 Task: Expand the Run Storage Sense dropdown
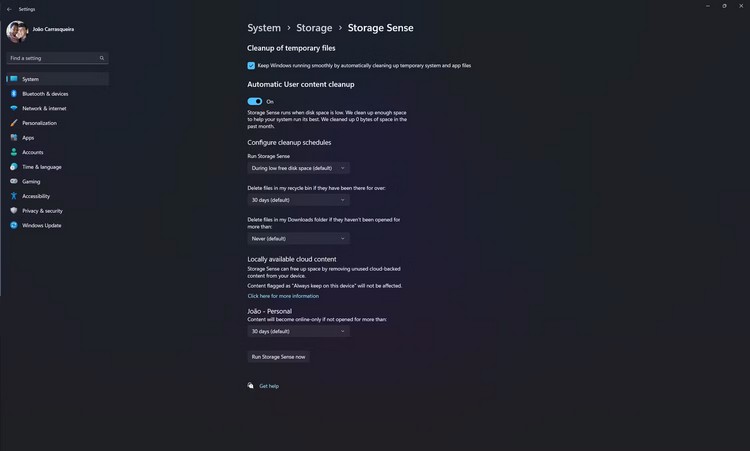pyautogui.click(x=298, y=168)
